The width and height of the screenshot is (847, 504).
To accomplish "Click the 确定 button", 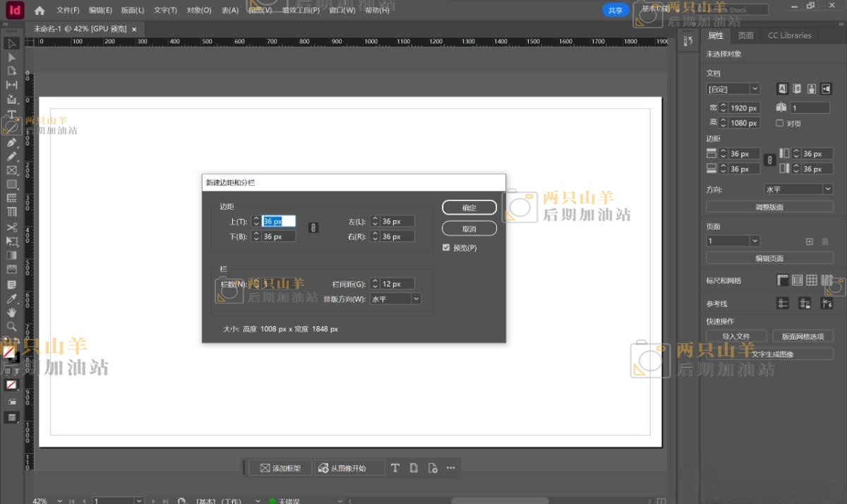I will click(x=469, y=208).
